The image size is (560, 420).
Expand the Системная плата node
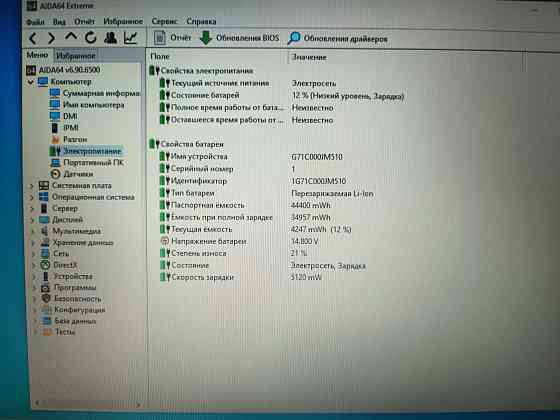tap(31, 186)
